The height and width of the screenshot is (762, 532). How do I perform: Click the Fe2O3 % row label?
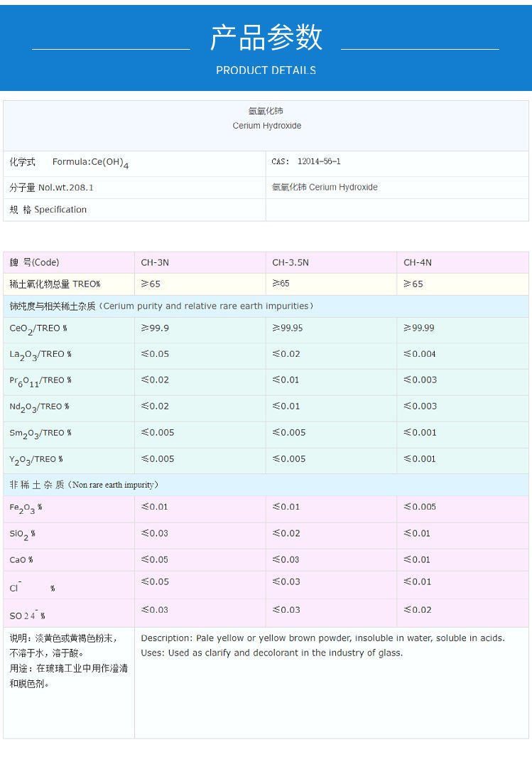click(x=26, y=508)
